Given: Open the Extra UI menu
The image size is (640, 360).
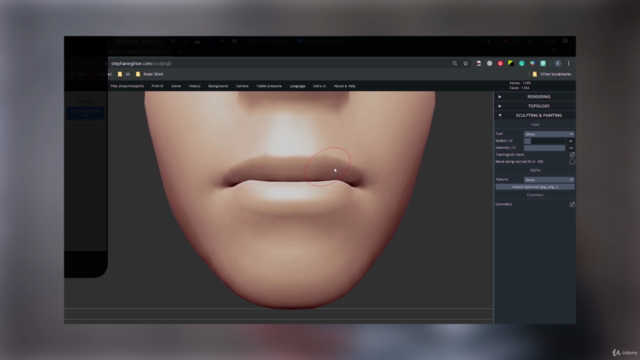Looking at the screenshot, I should pos(319,86).
